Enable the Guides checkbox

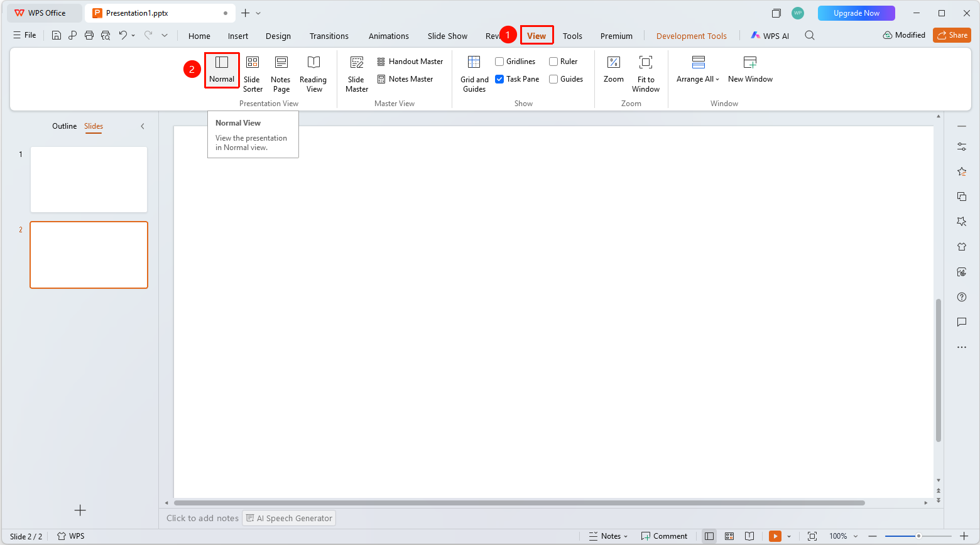click(553, 79)
